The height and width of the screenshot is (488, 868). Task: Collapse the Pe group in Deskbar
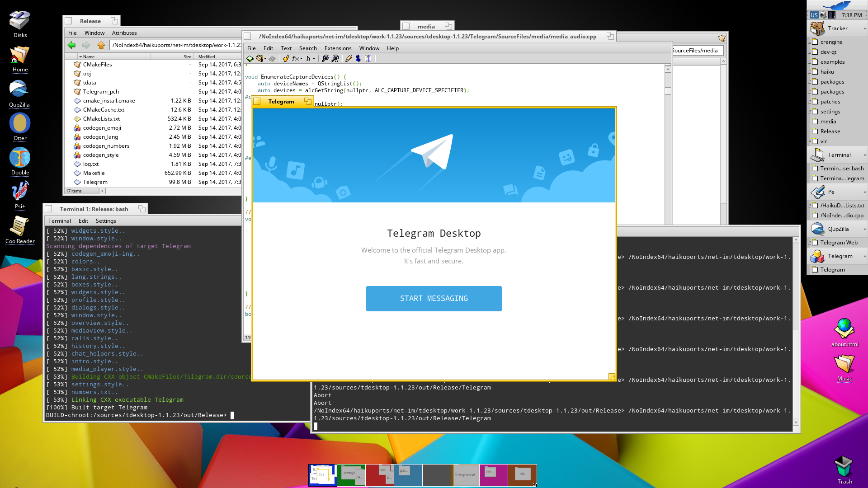point(864,192)
